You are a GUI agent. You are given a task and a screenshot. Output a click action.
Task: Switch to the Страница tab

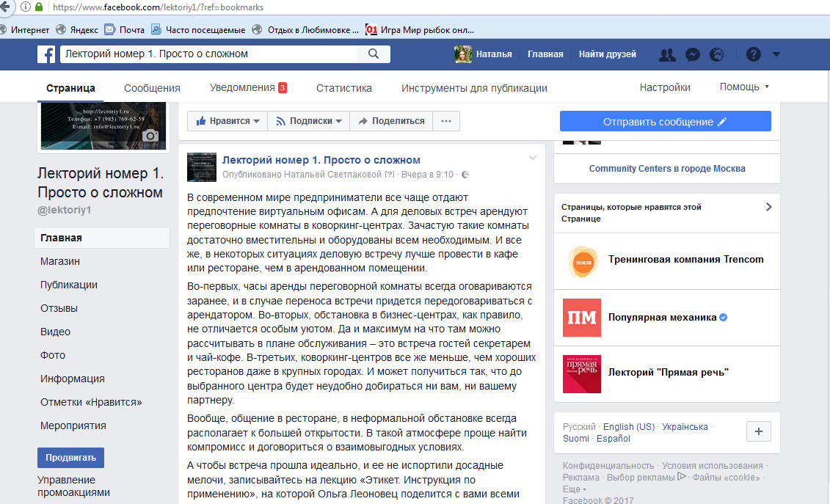[x=70, y=88]
